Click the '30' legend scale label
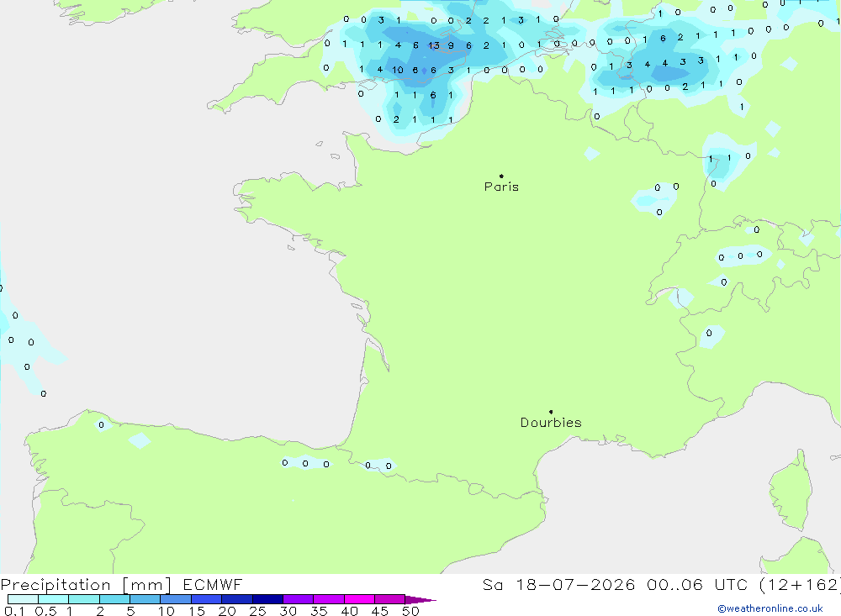The image size is (841, 616). (288, 611)
